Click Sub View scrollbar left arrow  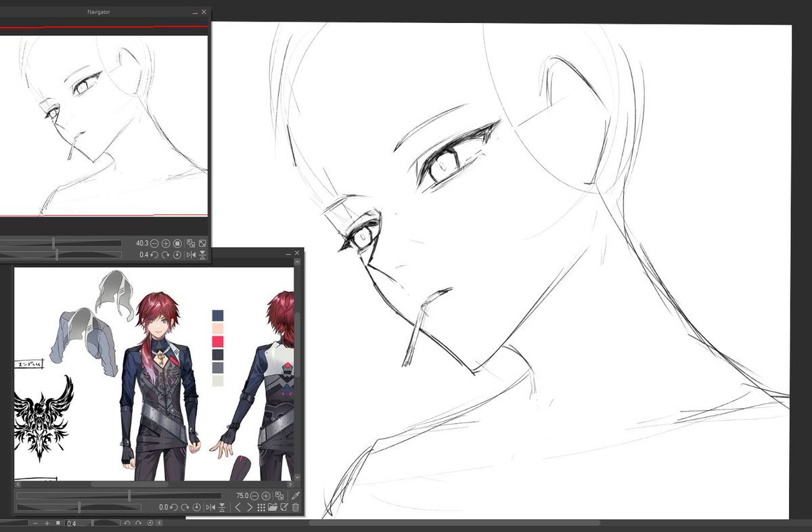[18, 485]
